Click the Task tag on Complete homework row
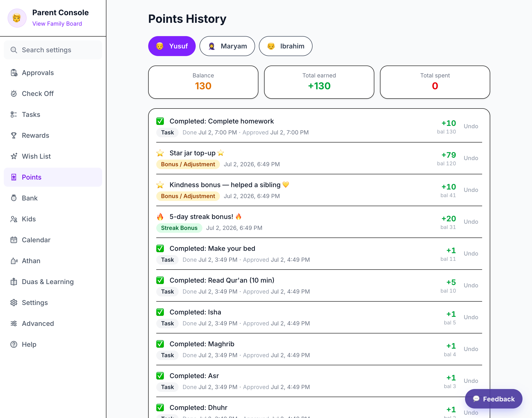This screenshot has width=532, height=418. [167, 132]
